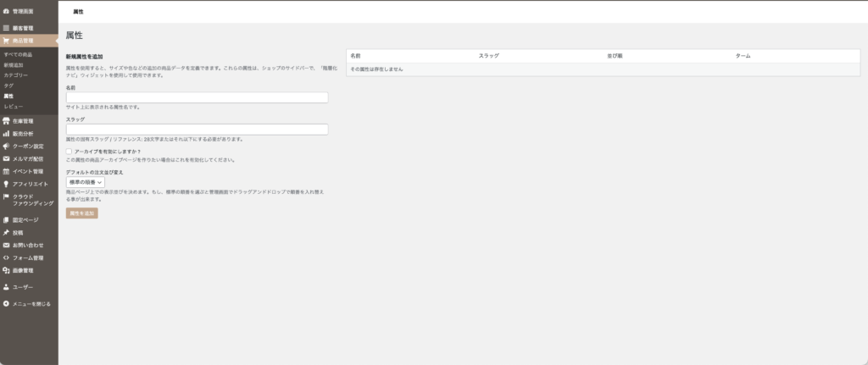Screen dimensions: 868x365
Task: Go to the レビュー submenu link
Action: pos(13,107)
